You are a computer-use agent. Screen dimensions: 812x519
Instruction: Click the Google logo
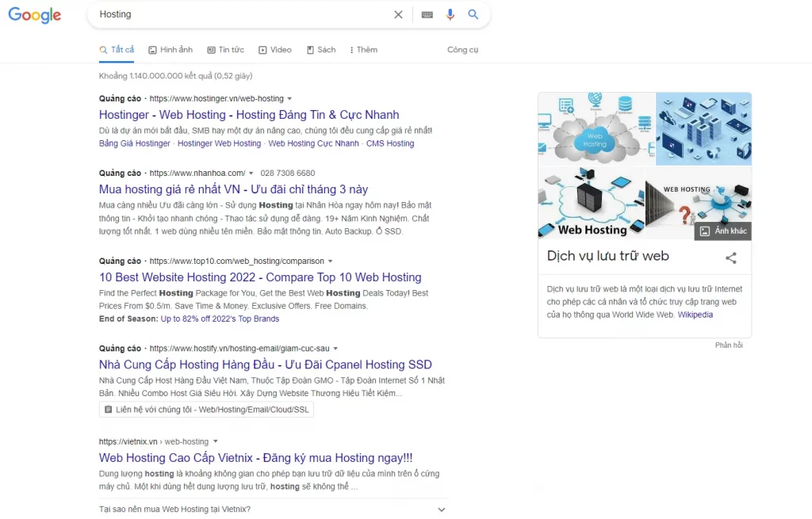[x=35, y=15]
